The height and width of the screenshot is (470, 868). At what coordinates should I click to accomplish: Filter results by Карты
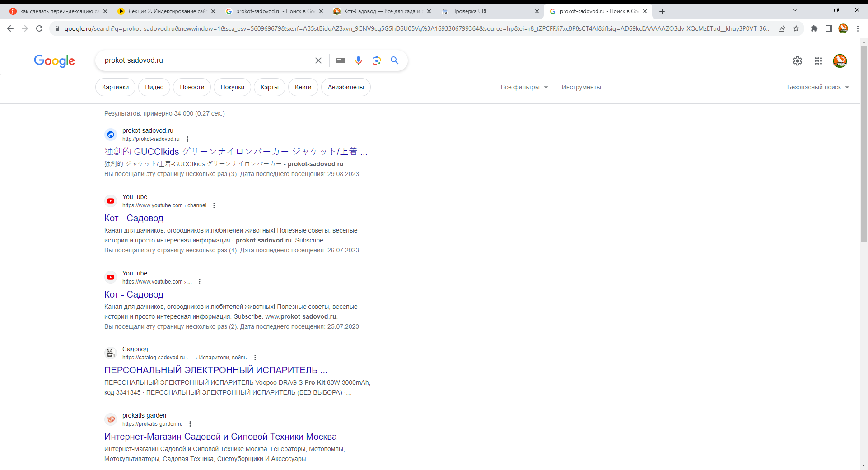(x=270, y=87)
